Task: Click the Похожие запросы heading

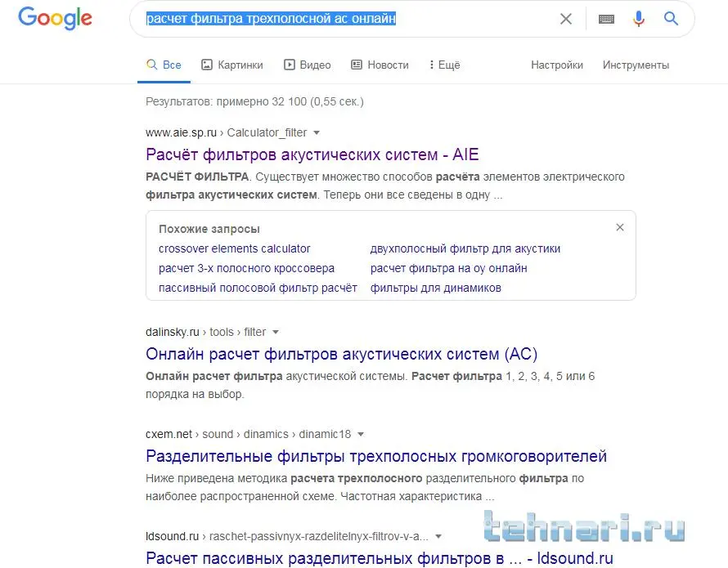Action: [209, 229]
